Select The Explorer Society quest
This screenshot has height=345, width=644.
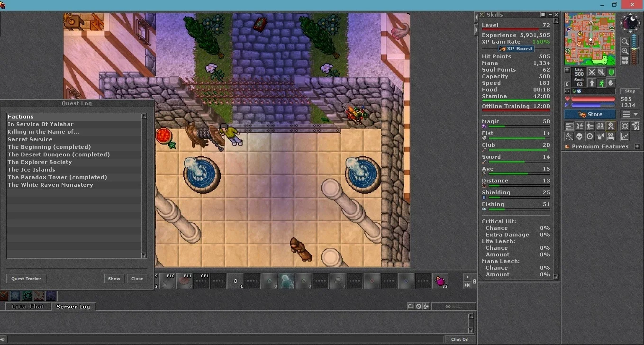(74, 162)
